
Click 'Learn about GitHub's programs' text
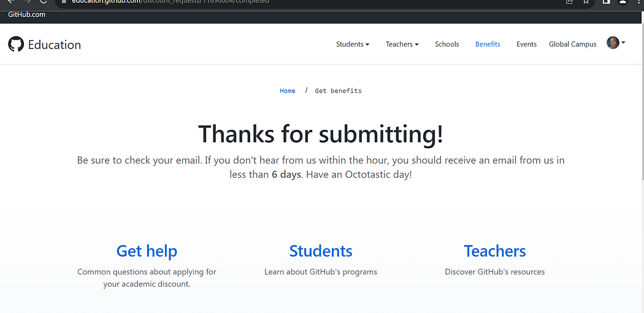coord(321,271)
